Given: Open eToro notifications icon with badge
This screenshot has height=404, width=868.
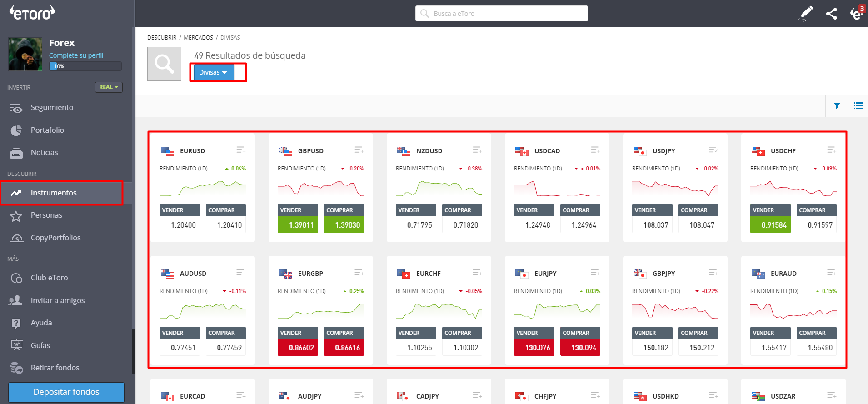Looking at the screenshot, I should click(x=857, y=13).
